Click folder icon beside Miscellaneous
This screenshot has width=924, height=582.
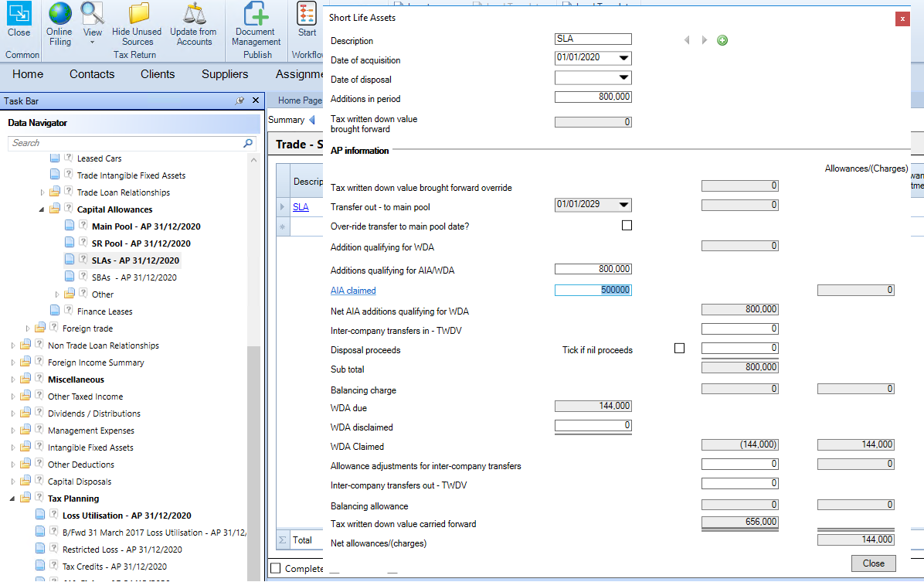pyautogui.click(x=25, y=379)
